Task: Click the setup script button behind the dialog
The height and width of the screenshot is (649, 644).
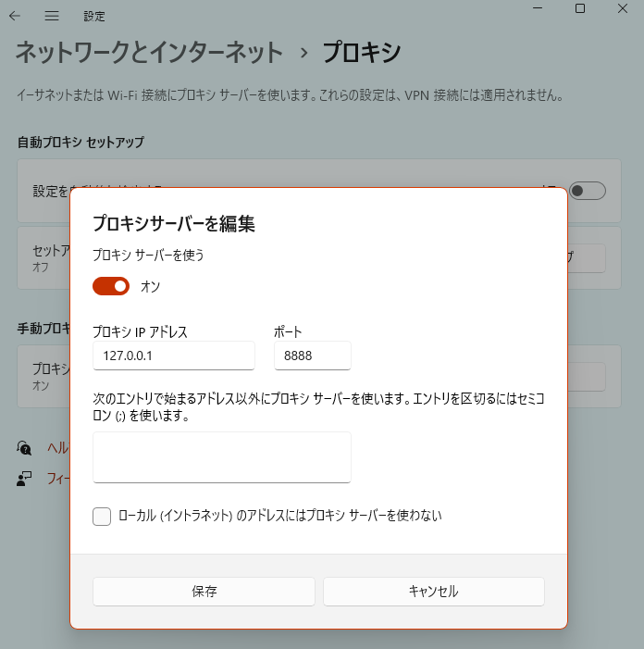Action: pyautogui.click(x=586, y=258)
